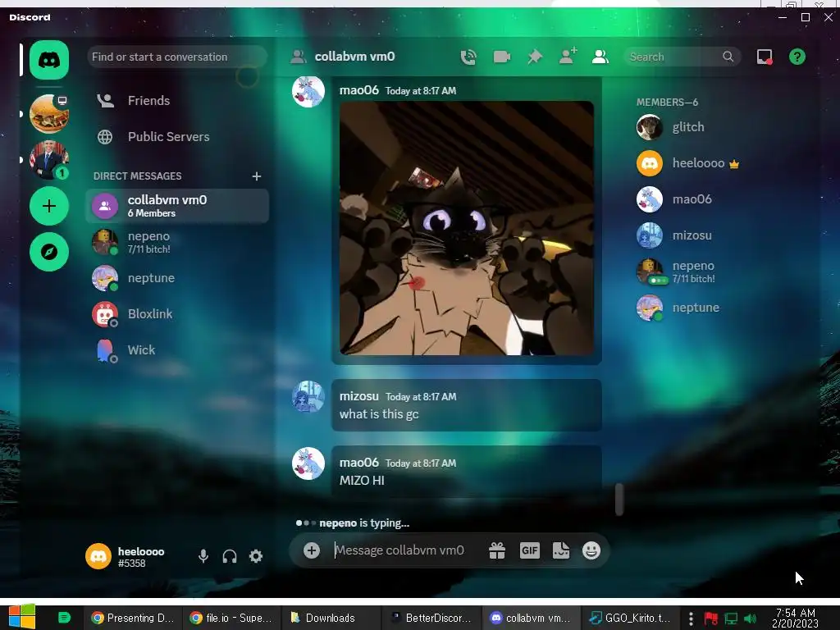Image resolution: width=840 pixels, height=630 pixels.
Task: Open the sticker picker
Action: coord(561,550)
